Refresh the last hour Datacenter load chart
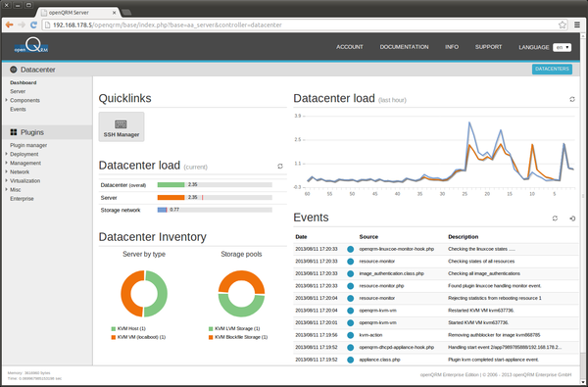The height and width of the screenshot is (387, 588). click(x=572, y=99)
